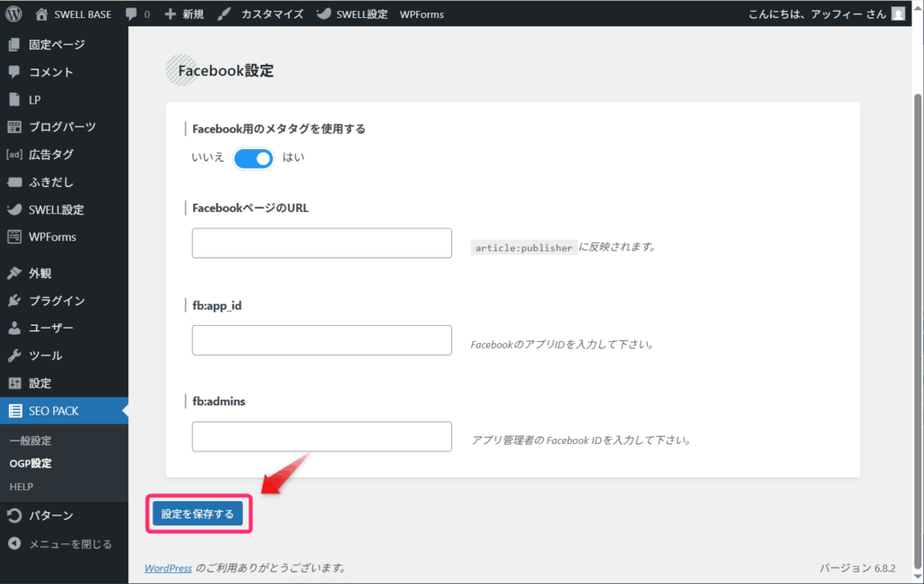
Task: Click the fb:app_id field label
Action: 217,306
